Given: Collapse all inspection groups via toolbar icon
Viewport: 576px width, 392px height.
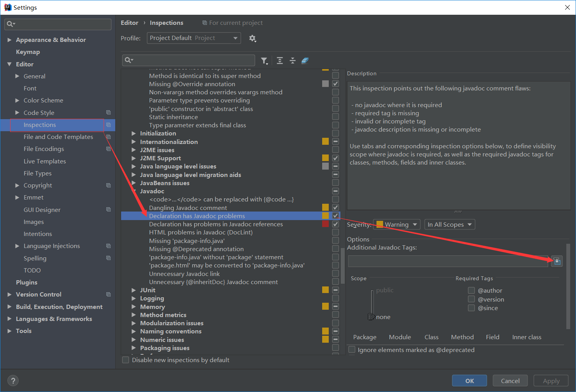Looking at the screenshot, I should tap(293, 61).
